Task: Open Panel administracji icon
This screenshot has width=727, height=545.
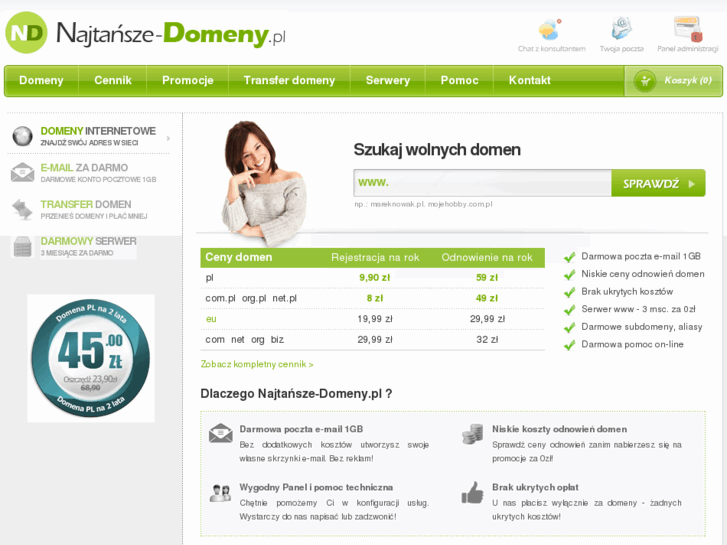Action: [688, 29]
